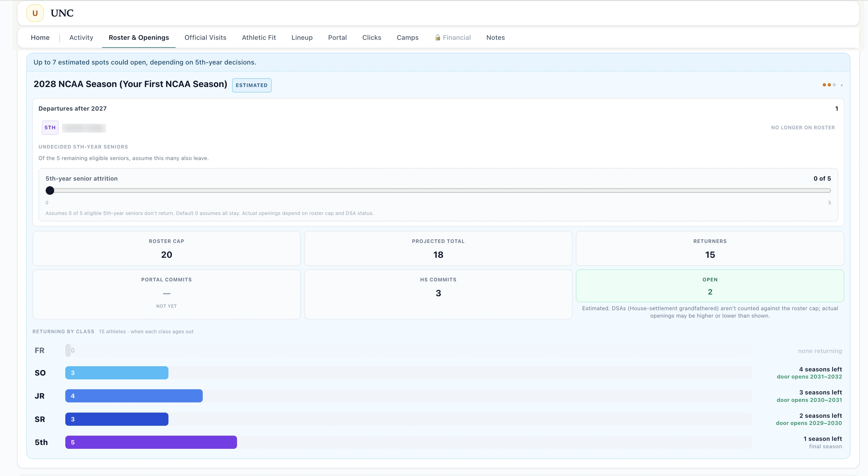Click "4 seasons left" text
Viewport: 868px width, 476px height.
[x=821, y=369]
